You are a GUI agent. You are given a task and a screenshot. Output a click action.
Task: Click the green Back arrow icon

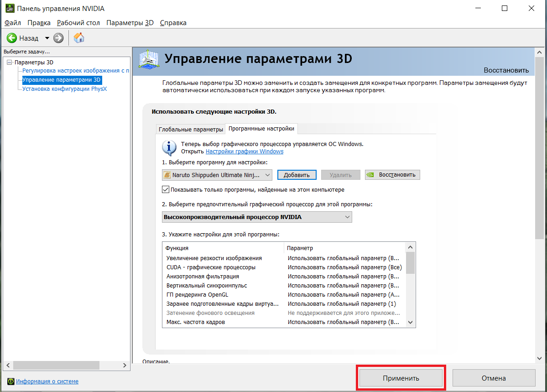pos(11,38)
